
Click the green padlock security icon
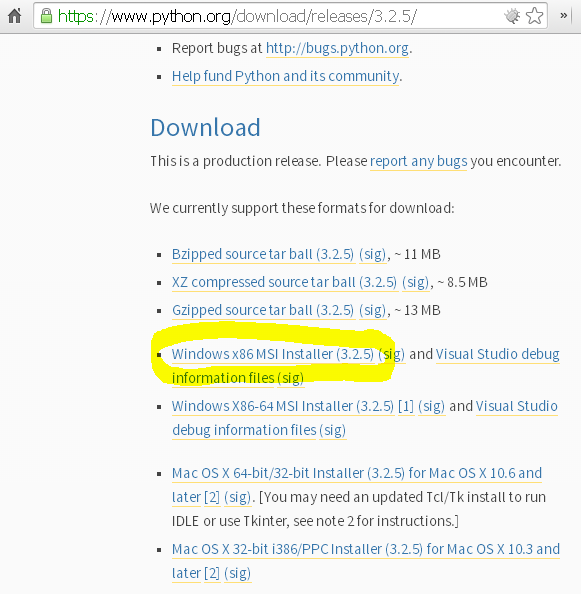point(46,16)
